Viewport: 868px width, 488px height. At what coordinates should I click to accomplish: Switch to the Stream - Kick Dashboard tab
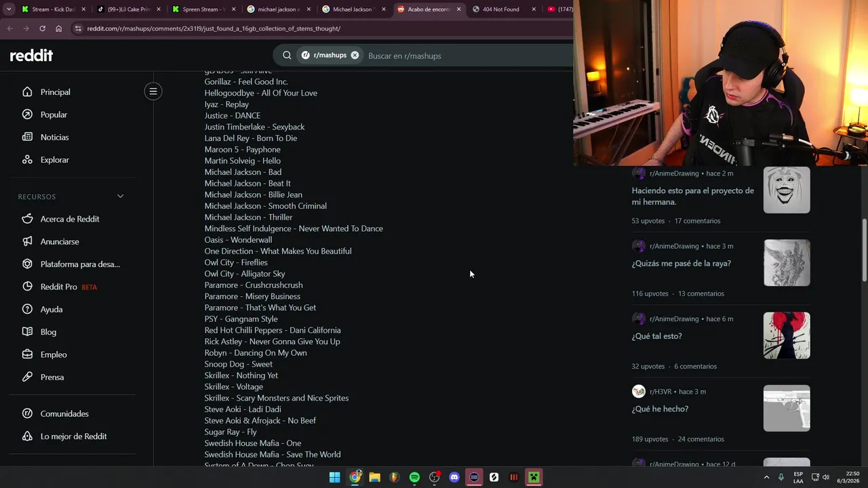pos(54,9)
